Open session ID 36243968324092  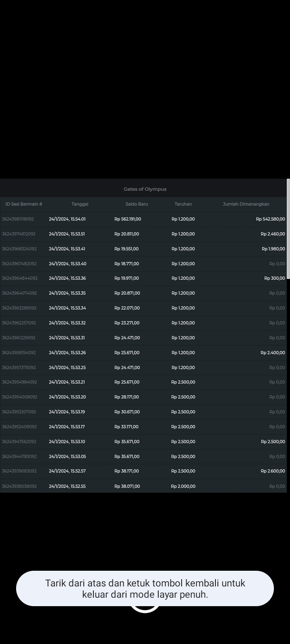19,249
